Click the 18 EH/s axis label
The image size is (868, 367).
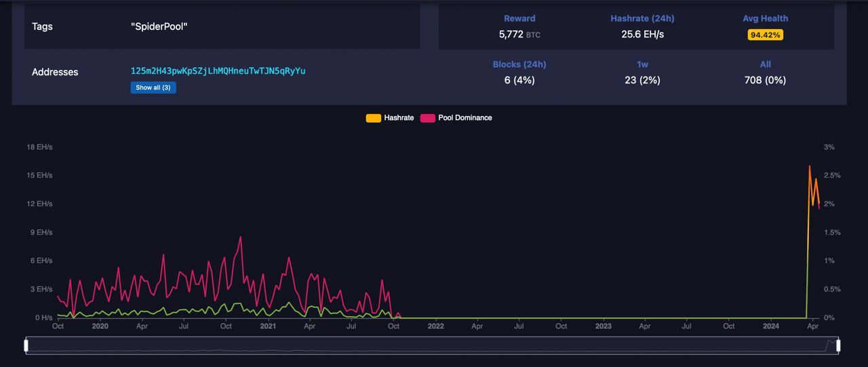point(39,147)
